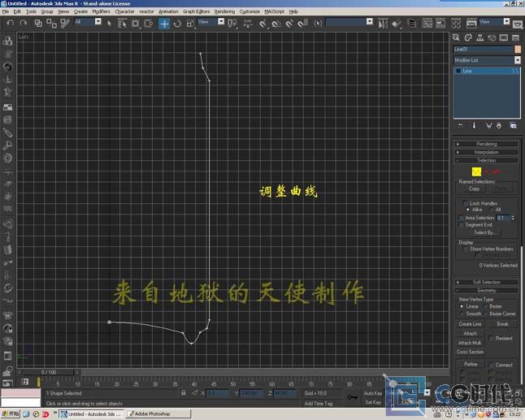This screenshot has height=420, width=525.
Task: Open the Layer Manager icon
Action: click(411, 24)
